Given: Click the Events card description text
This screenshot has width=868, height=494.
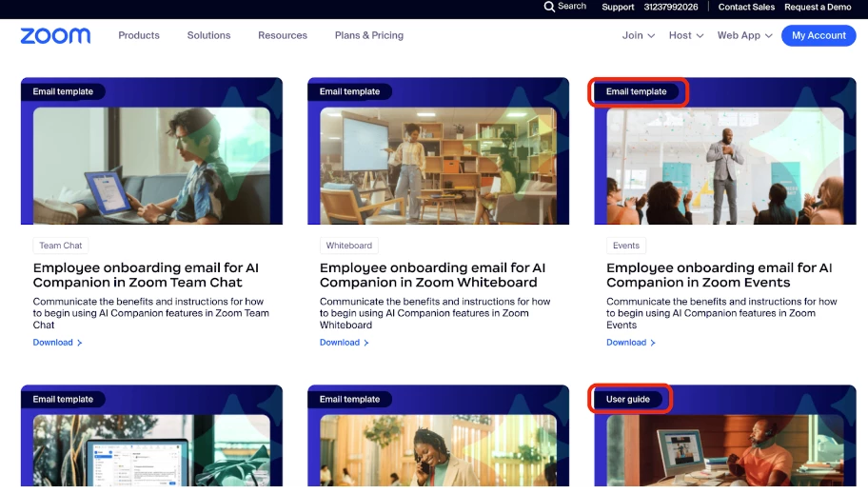Looking at the screenshot, I should pos(721,313).
